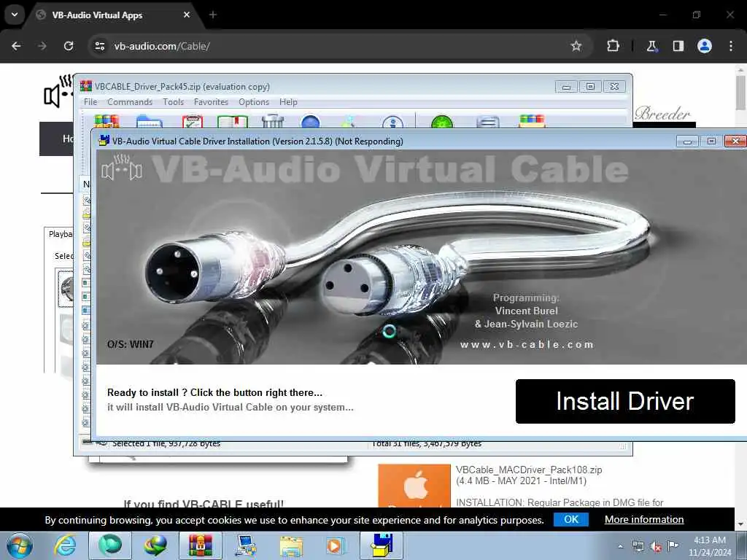Open the File menu in WinRAR
Image resolution: width=747 pixels, height=560 pixels.
pyautogui.click(x=90, y=102)
